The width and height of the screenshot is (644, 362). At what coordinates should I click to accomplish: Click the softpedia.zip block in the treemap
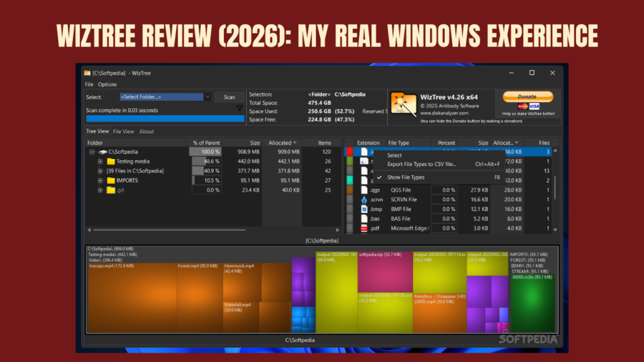(385, 271)
